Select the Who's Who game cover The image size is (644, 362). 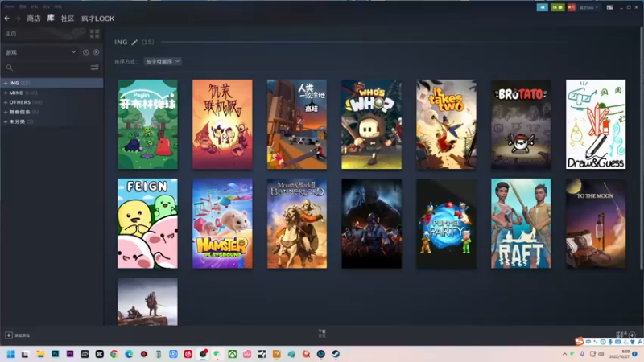pos(372,125)
